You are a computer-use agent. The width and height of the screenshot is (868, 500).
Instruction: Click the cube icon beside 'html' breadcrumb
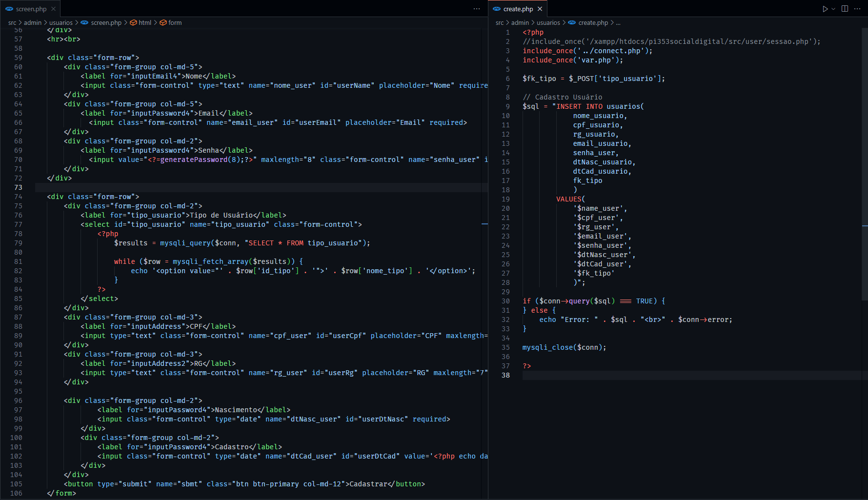(133, 22)
